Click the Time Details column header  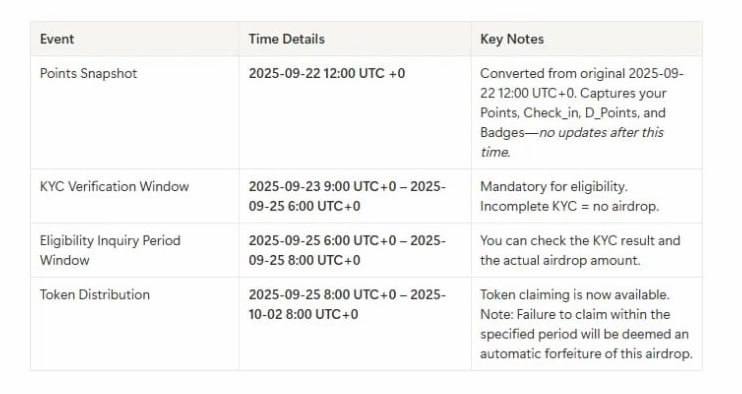[x=287, y=39]
